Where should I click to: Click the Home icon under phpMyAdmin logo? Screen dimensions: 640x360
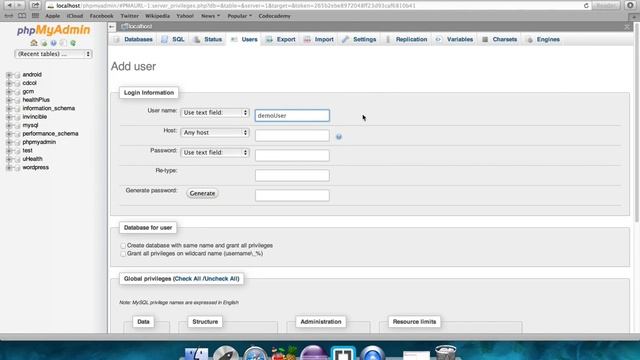34,43
